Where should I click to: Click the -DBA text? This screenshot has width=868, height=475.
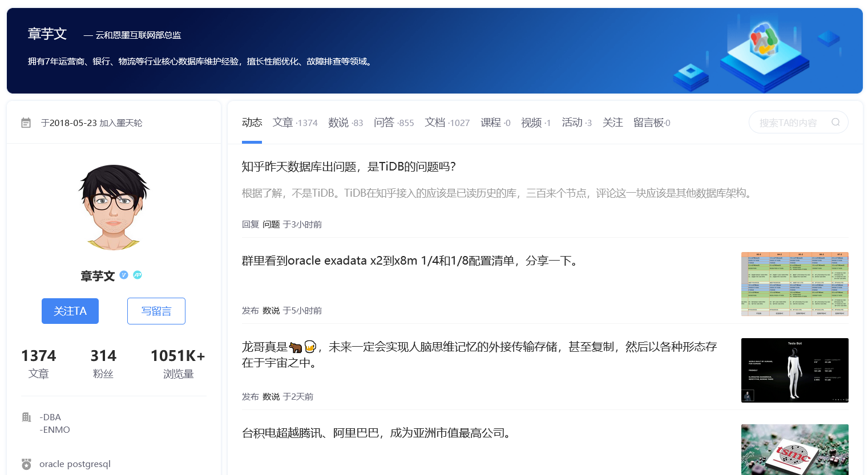50,417
